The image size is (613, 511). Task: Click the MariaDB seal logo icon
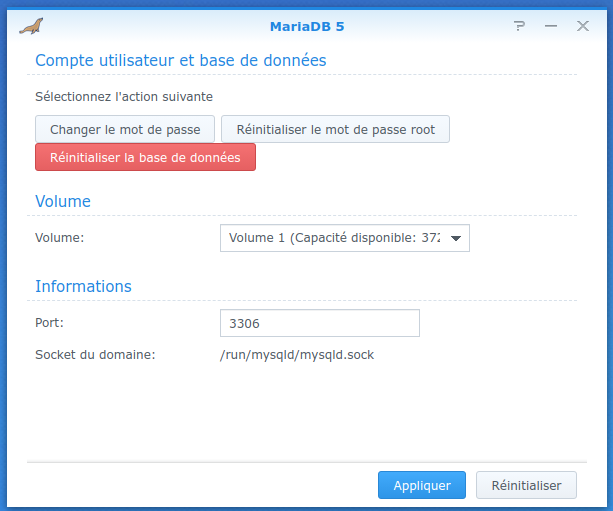pos(31,26)
